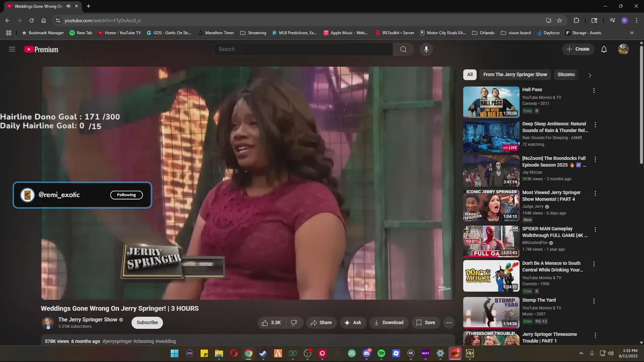Click the search magnifier button
Screen dimensions: 644x362
point(404,49)
